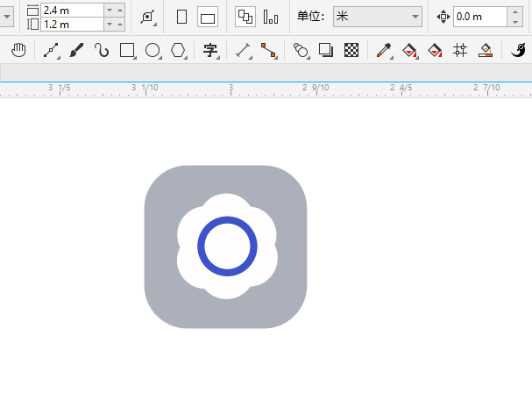
Task: Select the Rectangle tool
Action: (x=127, y=50)
